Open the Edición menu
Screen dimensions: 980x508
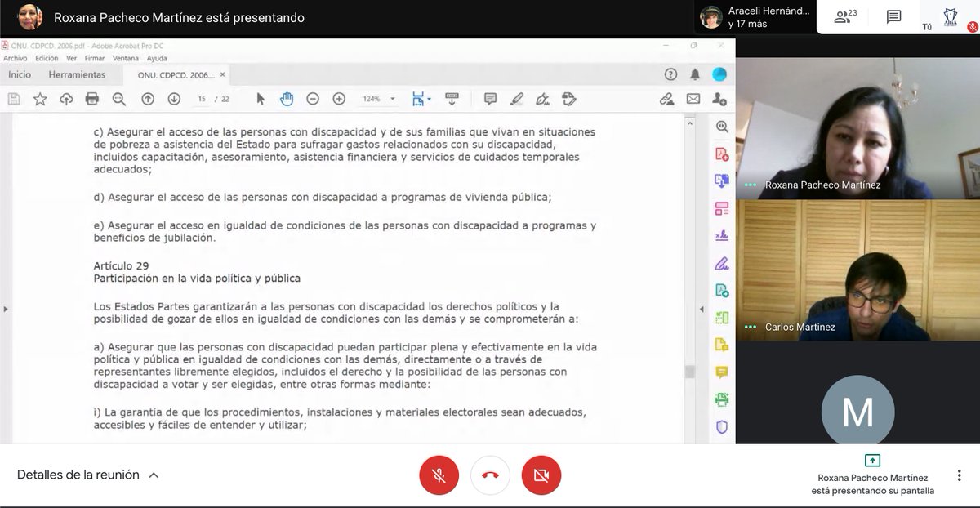click(47, 58)
